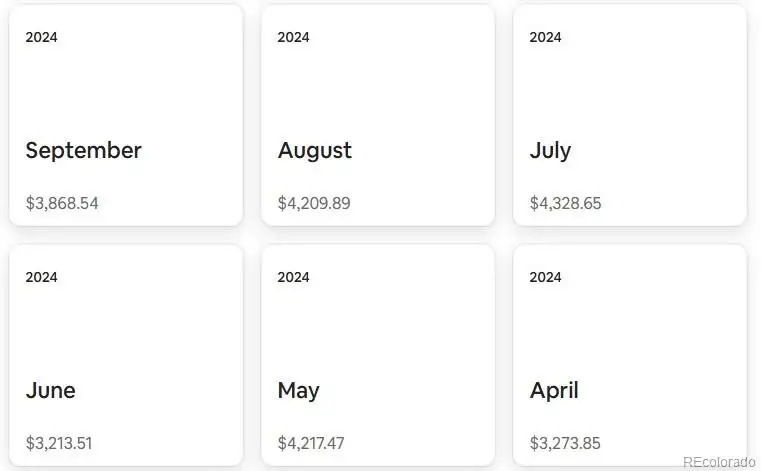761x471 pixels.
Task: Select the $3,868.54 amount
Action: click(62, 203)
